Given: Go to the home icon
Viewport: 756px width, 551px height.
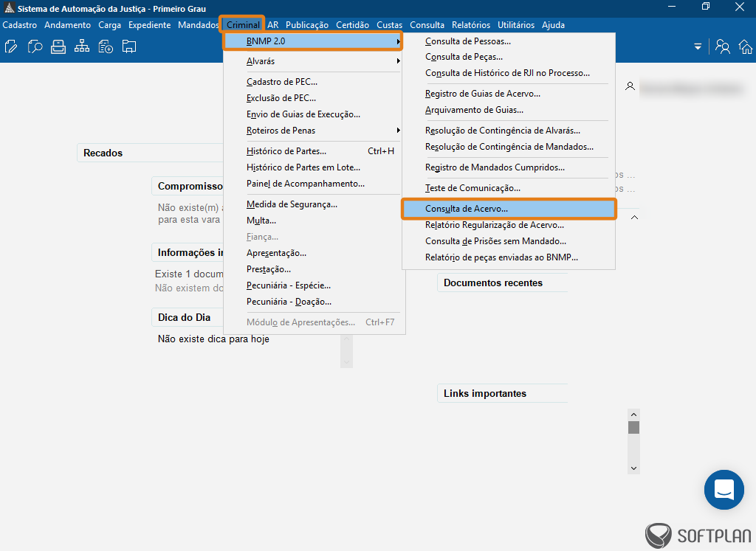Looking at the screenshot, I should click(746, 46).
